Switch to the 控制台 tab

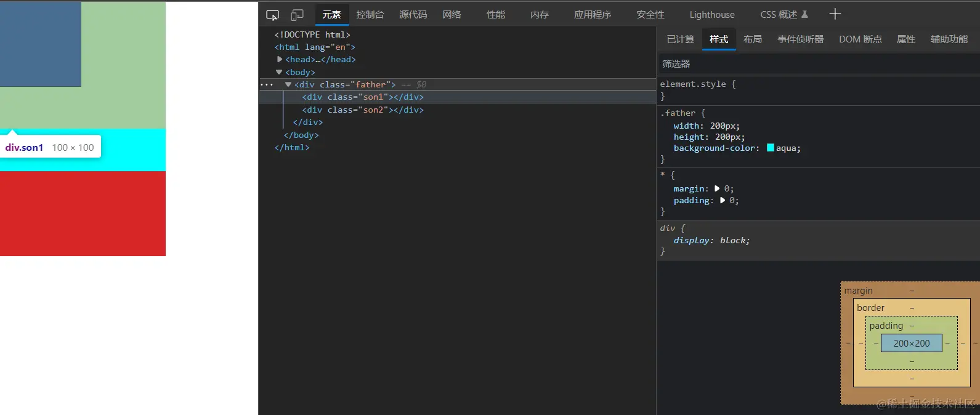tap(370, 15)
